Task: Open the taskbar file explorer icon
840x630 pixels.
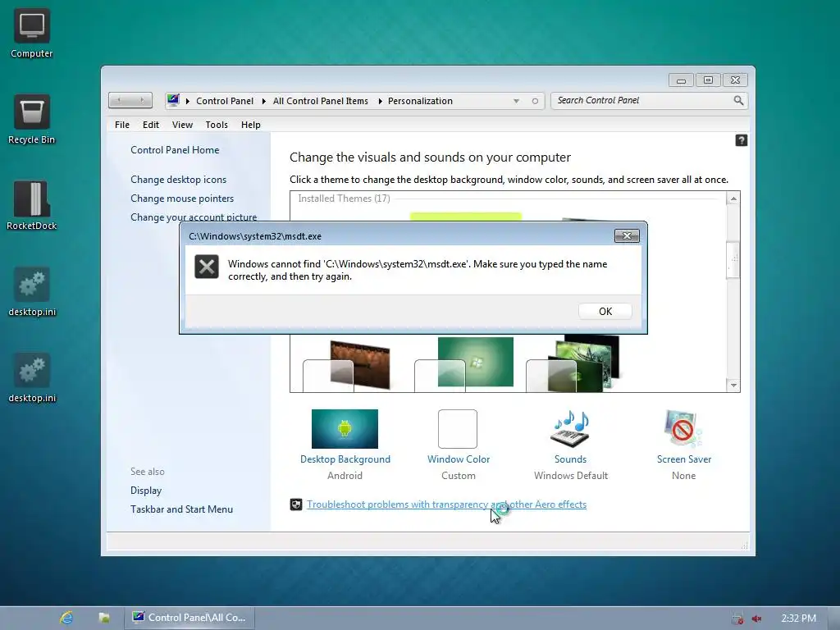Action: (104, 618)
